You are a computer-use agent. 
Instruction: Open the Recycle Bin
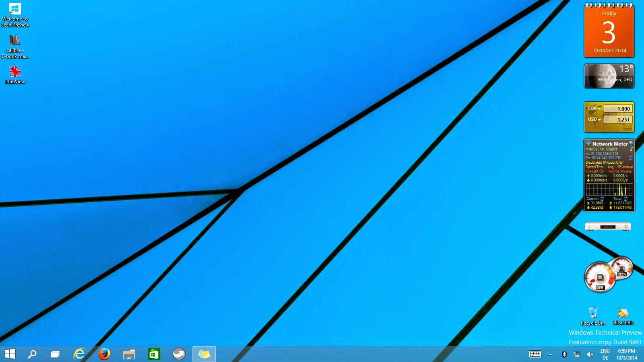click(x=592, y=312)
